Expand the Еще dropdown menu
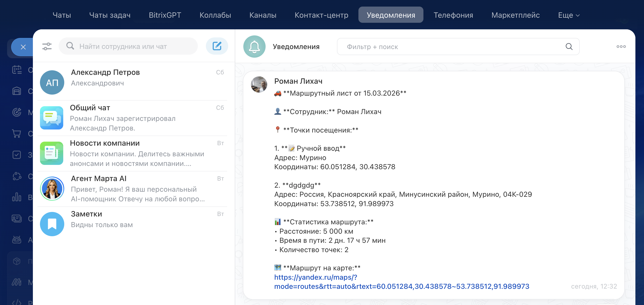Screen dimensions: 644x305 point(569,15)
